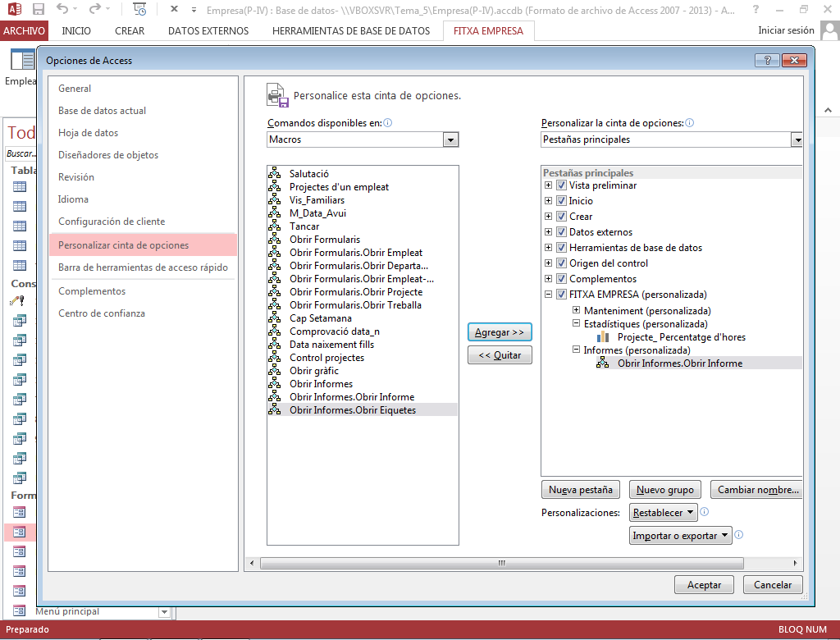Click the horizontal scrollbar thumb in dialog

(501, 563)
